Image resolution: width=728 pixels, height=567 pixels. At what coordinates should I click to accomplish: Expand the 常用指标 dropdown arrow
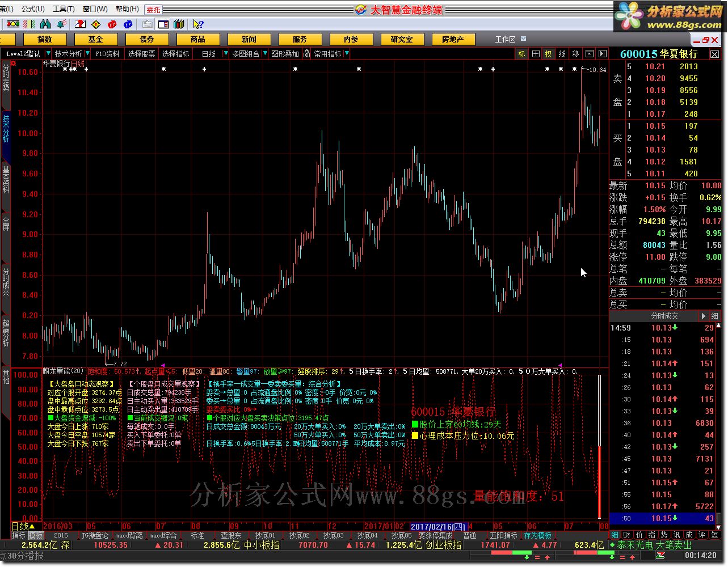pos(347,54)
